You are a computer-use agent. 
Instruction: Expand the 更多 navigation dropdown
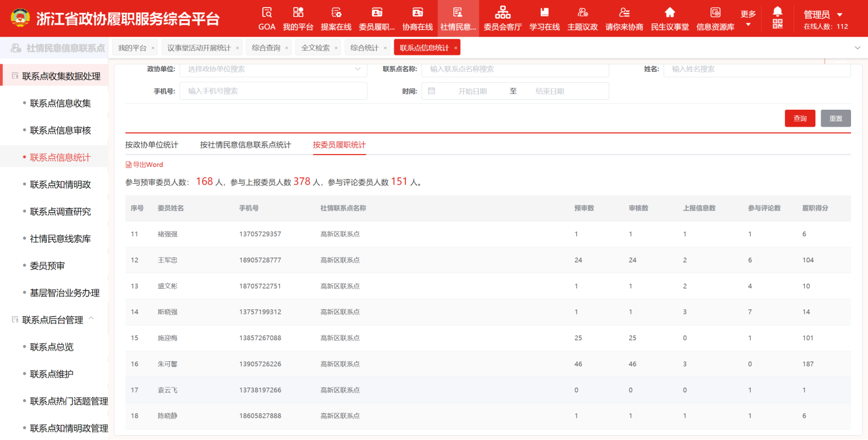click(x=748, y=19)
